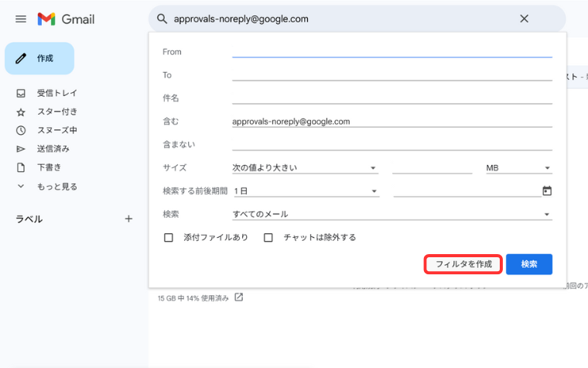Viewport: 588px width, 368px height.
Task: Click the search box text approvals-noreply@google.com
Action: click(241, 19)
